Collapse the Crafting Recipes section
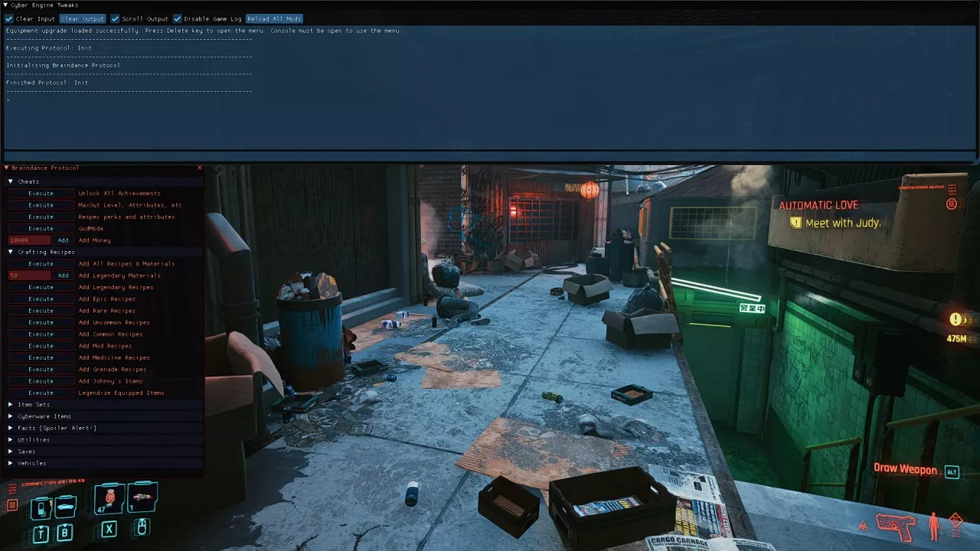This screenshot has width=980, height=551. click(x=11, y=252)
